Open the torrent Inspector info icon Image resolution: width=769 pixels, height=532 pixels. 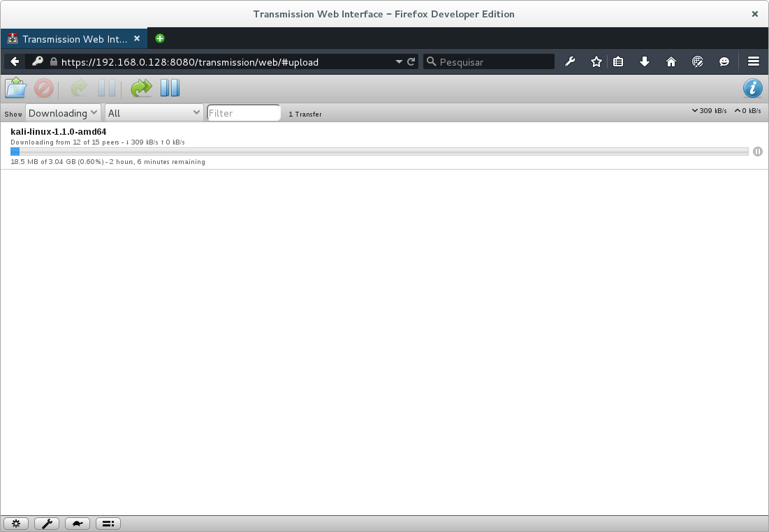(x=752, y=88)
